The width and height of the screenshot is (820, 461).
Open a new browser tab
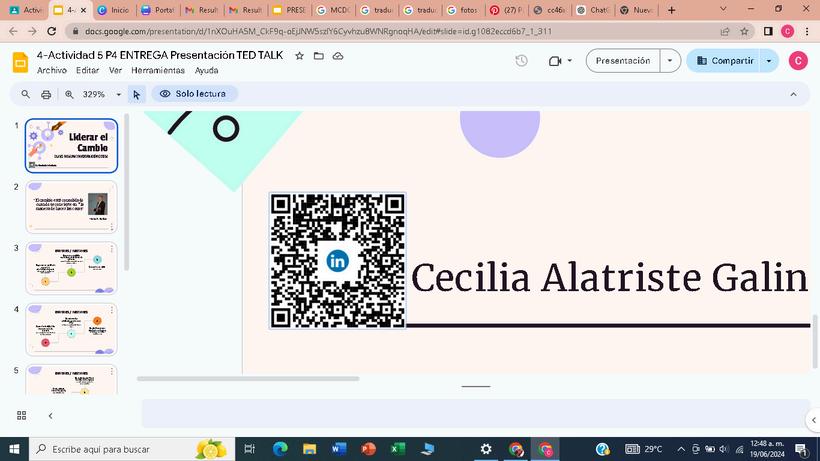coord(671,10)
